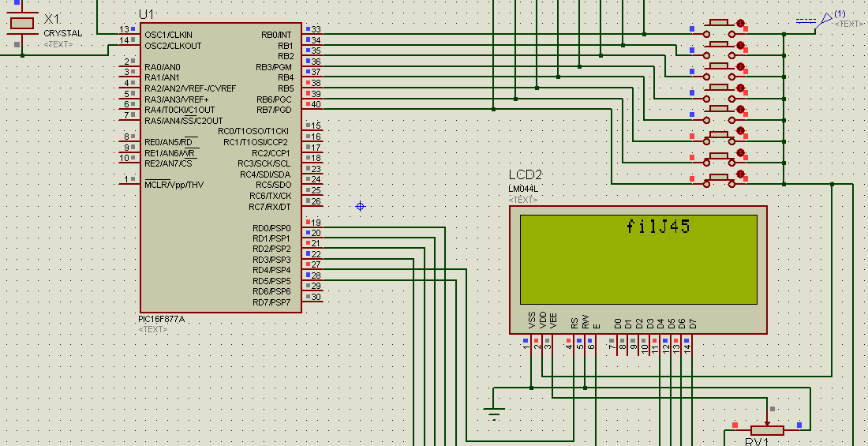Viewport: 868px width, 446px height.
Task: Toggle latch dot of push button wired to RB2
Action: coord(740,66)
